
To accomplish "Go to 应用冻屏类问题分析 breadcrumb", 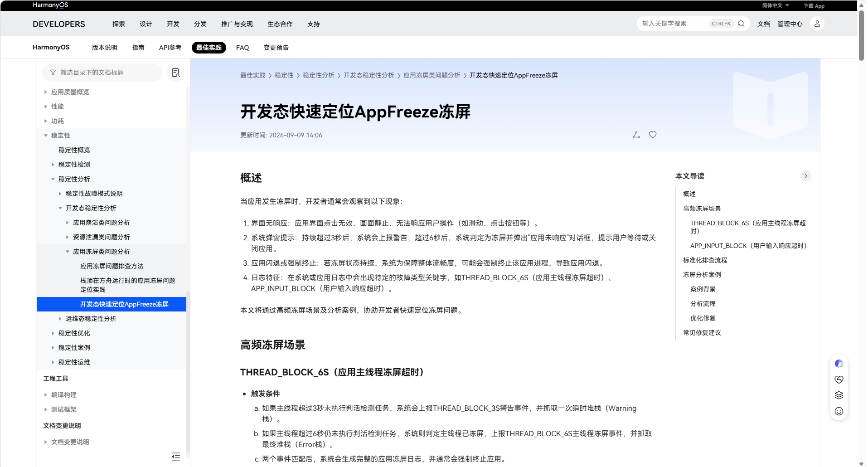I will (x=432, y=75).
